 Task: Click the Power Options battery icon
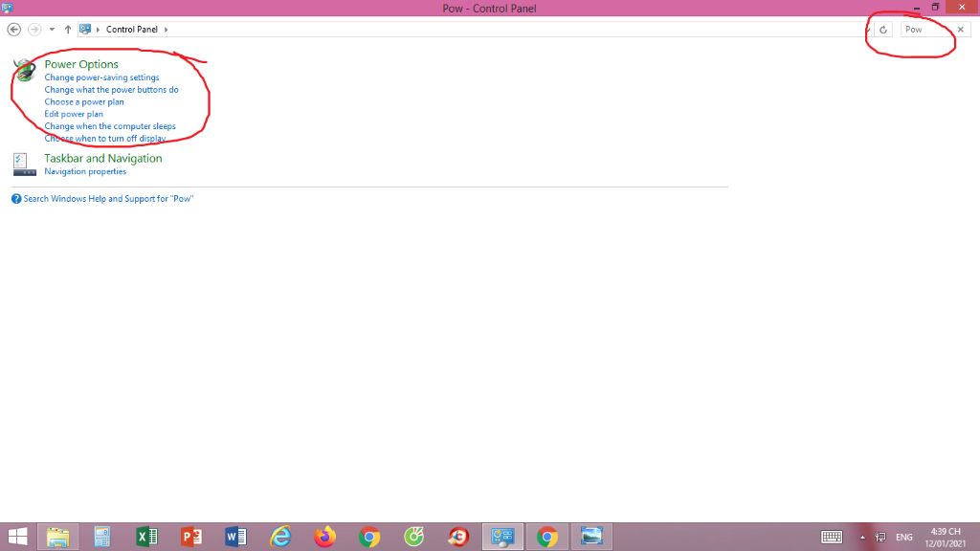25,69
